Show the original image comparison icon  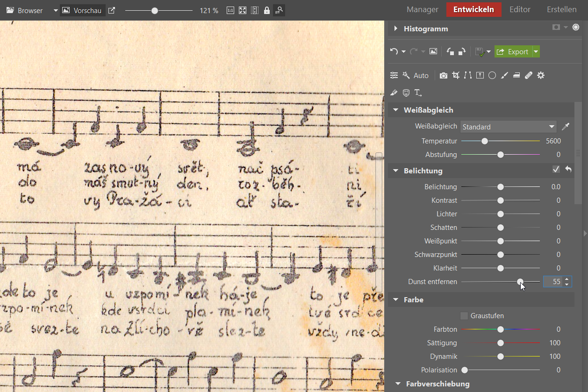(433, 51)
